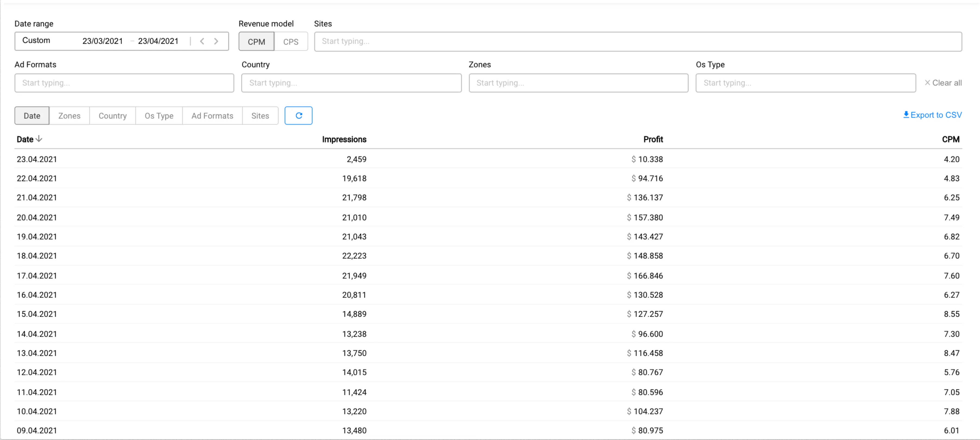Select the 22.04.2021 date cell

click(x=37, y=178)
